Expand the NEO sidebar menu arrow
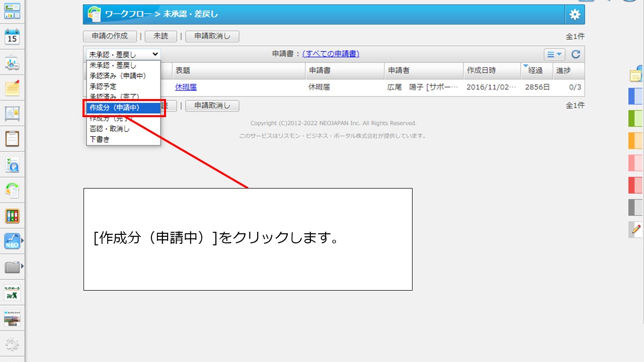Viewport: 644px width, 362px height. coord(22,241)
